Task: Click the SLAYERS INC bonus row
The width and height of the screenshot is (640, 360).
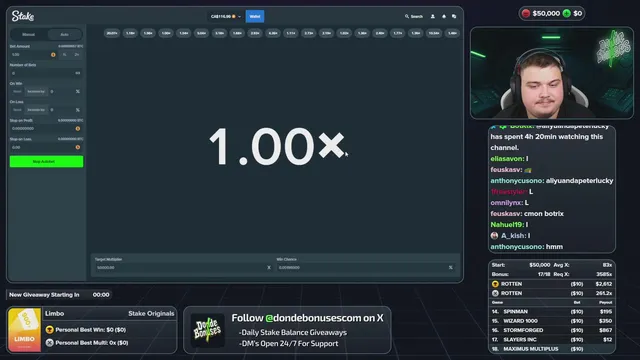Action: [552, 340]
